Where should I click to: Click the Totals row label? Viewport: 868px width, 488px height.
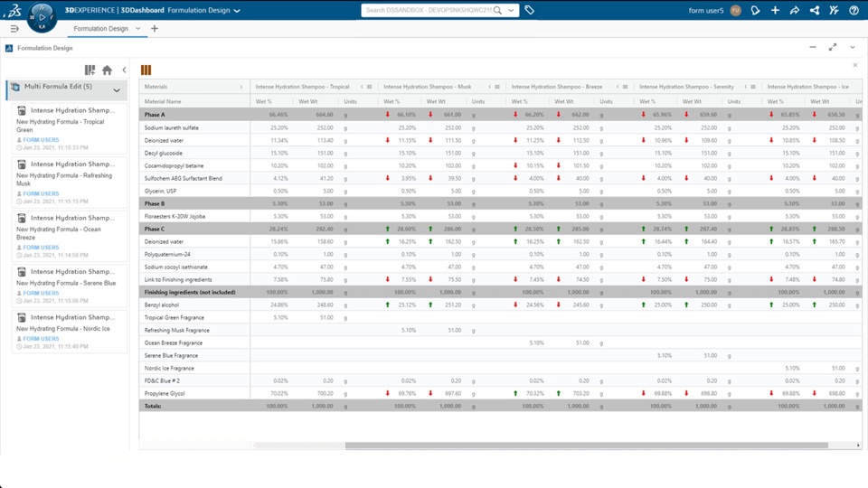[153, 406]
